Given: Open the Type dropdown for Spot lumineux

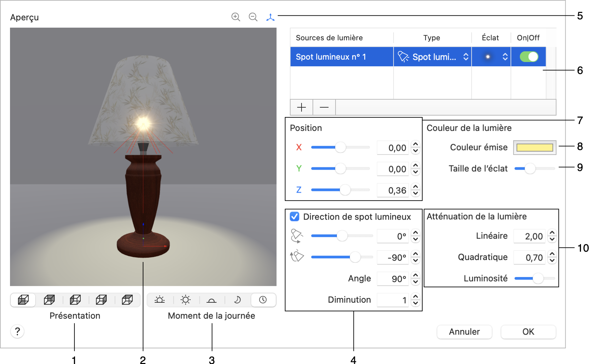Looking at the screenshot, I should pos(466,57).
